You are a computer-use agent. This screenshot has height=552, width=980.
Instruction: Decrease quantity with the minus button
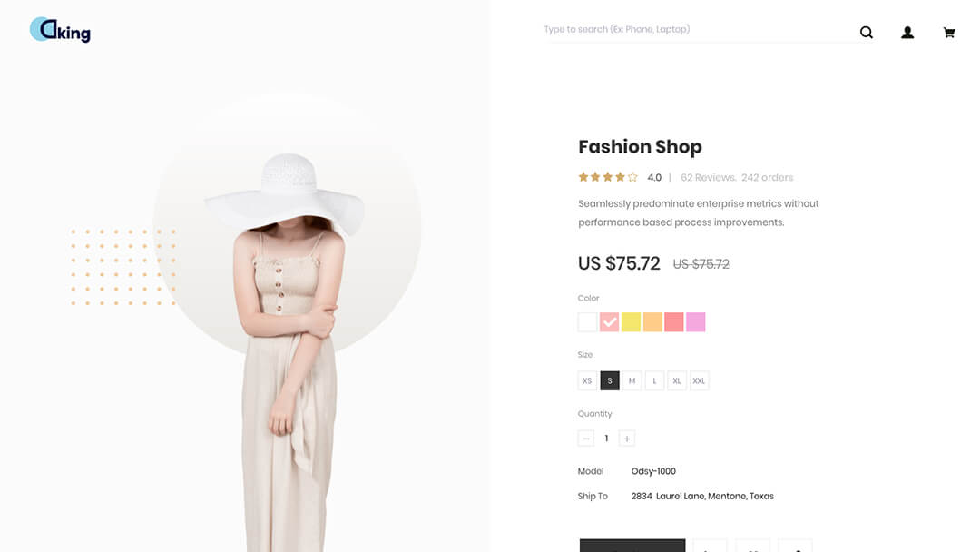(x=585, y=439)
